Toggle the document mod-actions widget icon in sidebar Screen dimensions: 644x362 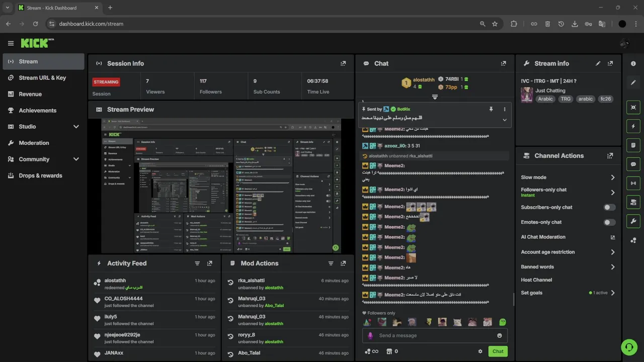pyautogui.click(x=633, y=145)
